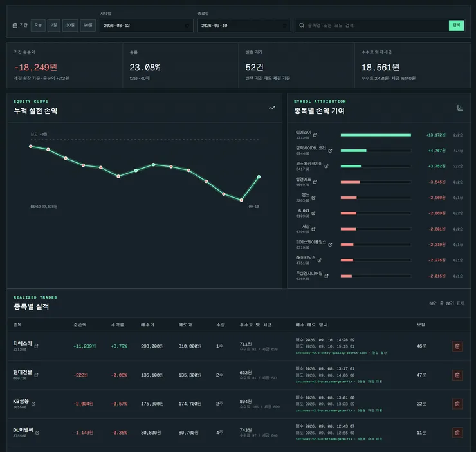The width and height of the screenshot is (476, 452).
Task: Click the -2,004원 loss in KB금융 row
Action: (x=83, y=404)
